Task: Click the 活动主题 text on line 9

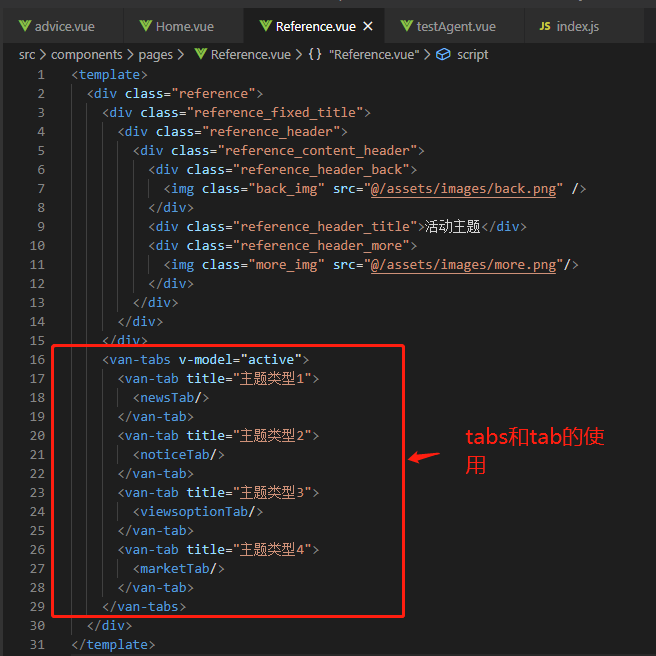Action: tap(452, 226)
